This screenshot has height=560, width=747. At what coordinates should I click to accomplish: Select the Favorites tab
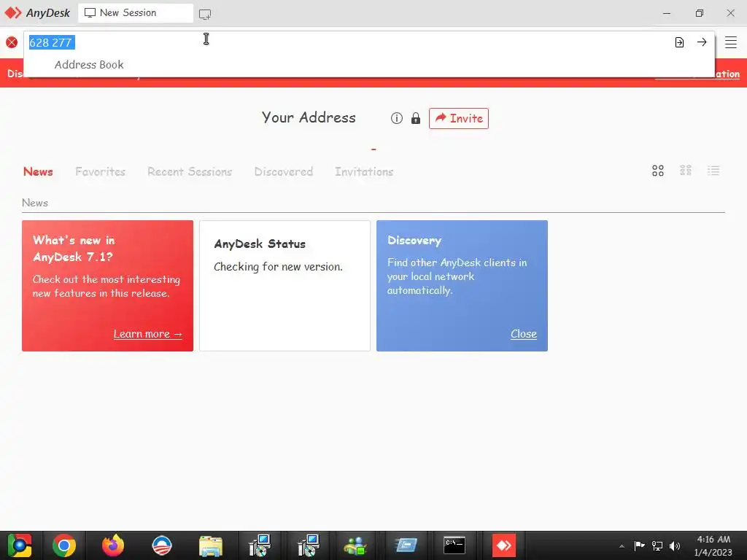click(100, 171)
